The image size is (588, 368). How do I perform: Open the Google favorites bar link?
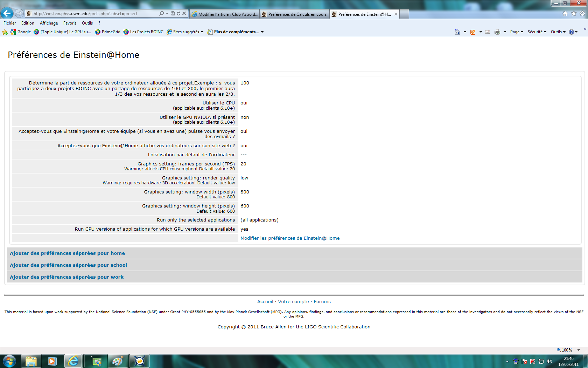point(21,32)
